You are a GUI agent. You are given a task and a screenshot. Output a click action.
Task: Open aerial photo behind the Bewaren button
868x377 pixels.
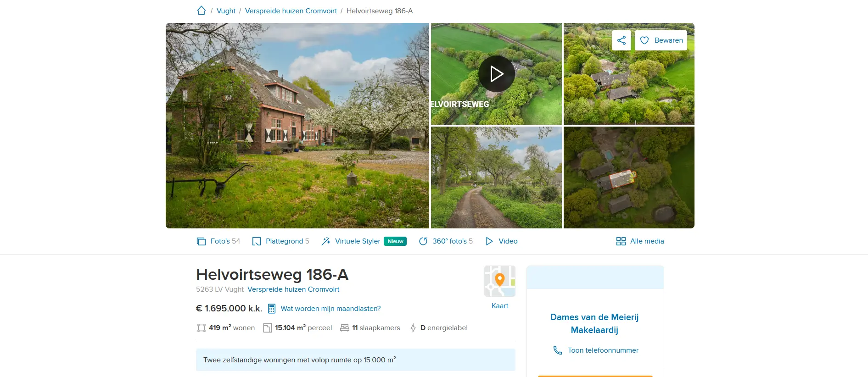coord(629,74)
